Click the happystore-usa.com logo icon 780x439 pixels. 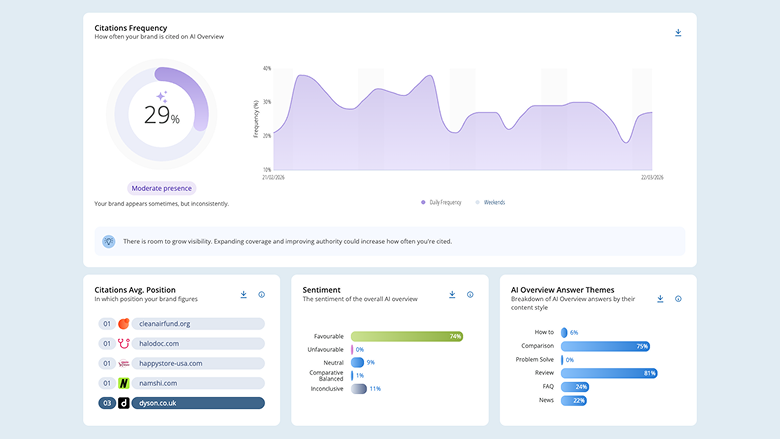124,363
